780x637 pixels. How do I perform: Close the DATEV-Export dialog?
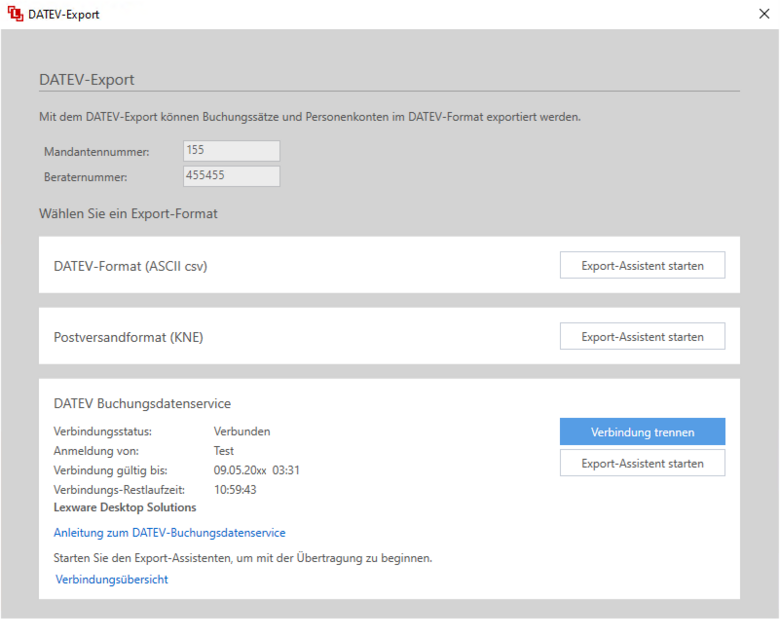click(x=764, y=14)
